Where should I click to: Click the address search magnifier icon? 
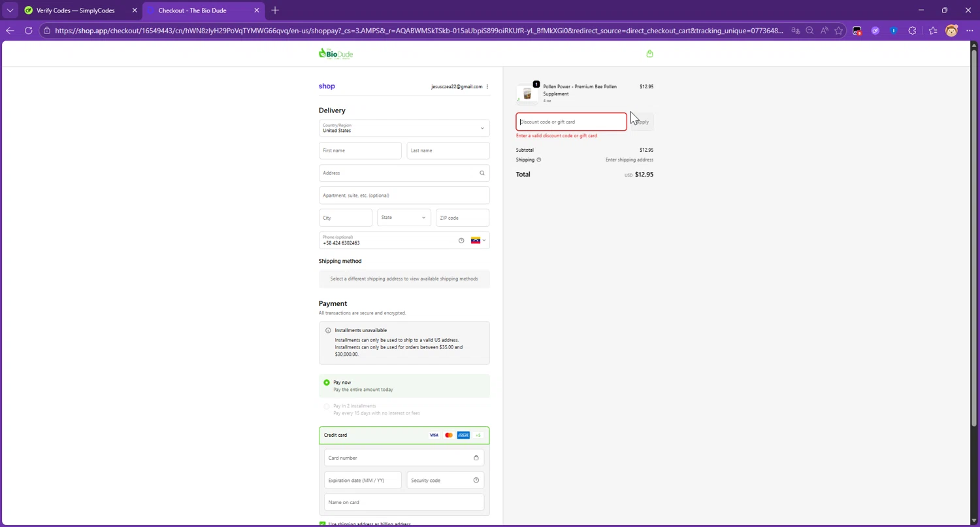(x=482, y=173)
